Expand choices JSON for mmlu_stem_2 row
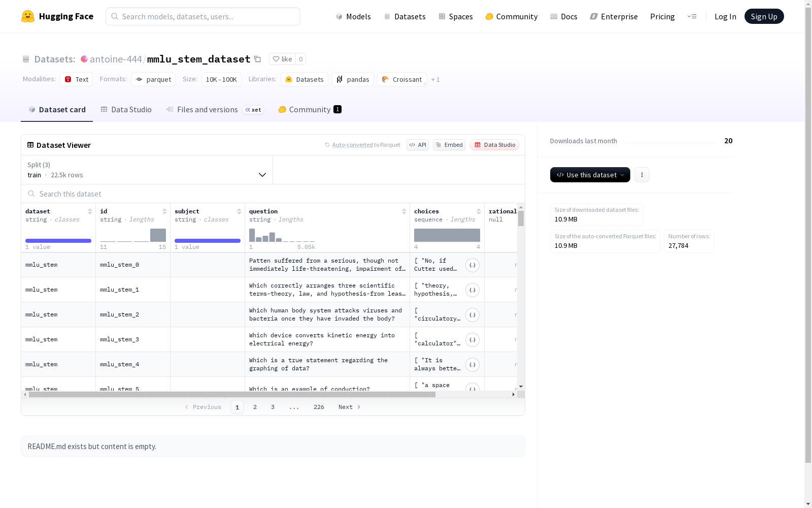 pyautogui.click(x=472, y=315)
